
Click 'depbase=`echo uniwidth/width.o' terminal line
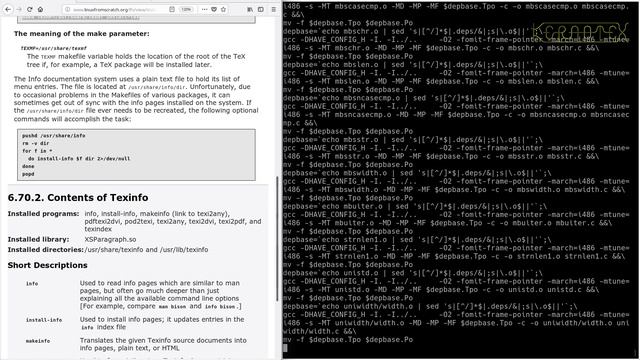pos(430,307)
